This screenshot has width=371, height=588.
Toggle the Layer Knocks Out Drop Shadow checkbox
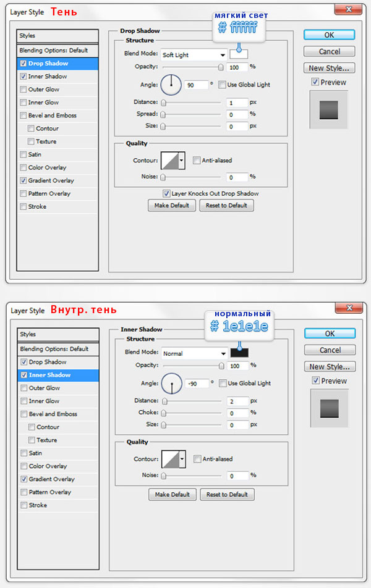166,193
